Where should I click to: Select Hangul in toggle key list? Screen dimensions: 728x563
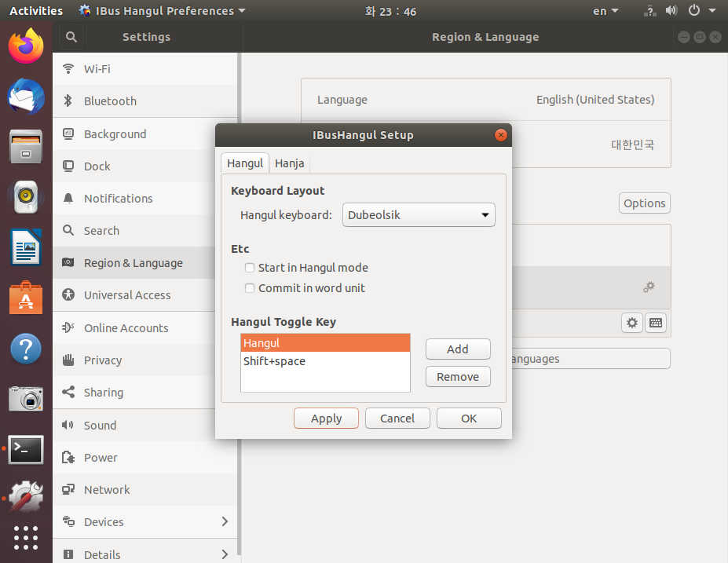click(325, 343)
